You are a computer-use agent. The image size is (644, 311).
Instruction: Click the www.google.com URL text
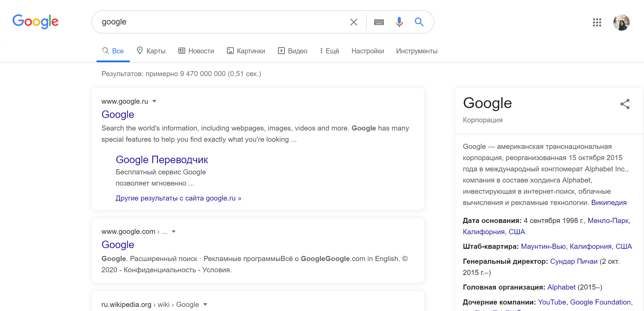(128, 231)
